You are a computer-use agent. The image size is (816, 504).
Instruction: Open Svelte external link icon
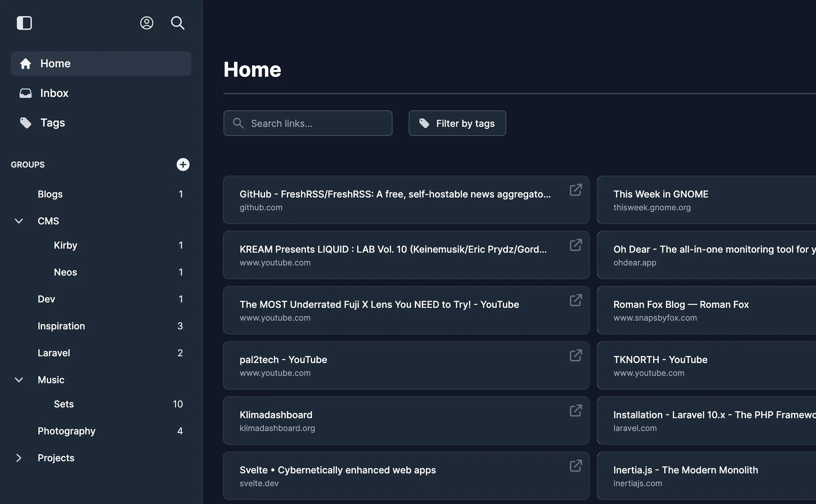(575, 466)
